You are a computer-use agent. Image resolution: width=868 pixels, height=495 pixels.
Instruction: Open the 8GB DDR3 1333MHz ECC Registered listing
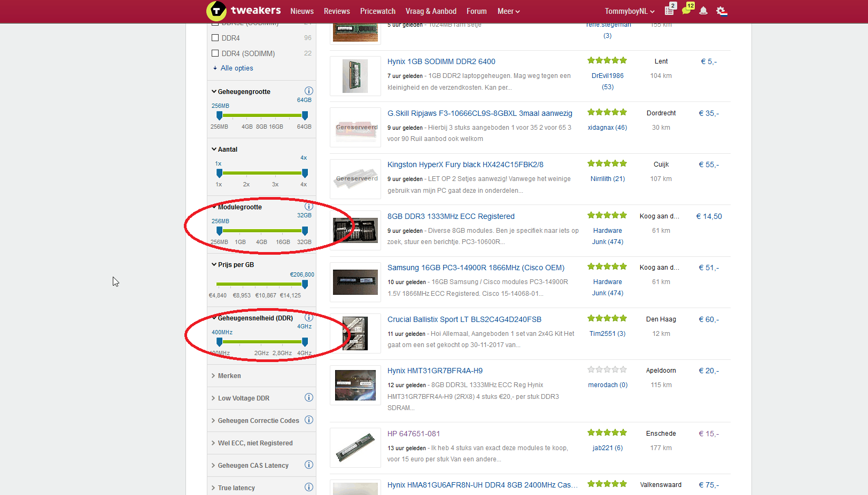(x=451, y=216)
